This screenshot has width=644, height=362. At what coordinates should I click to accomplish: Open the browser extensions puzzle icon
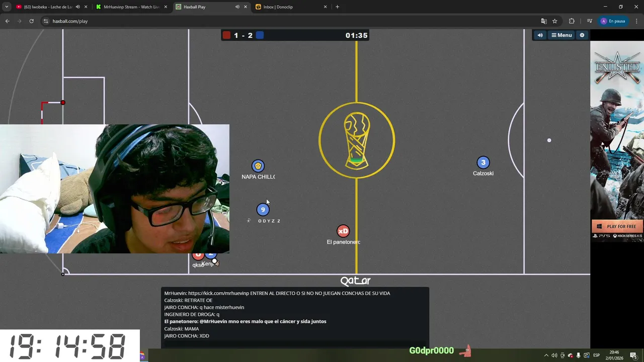tap(572, 21)
